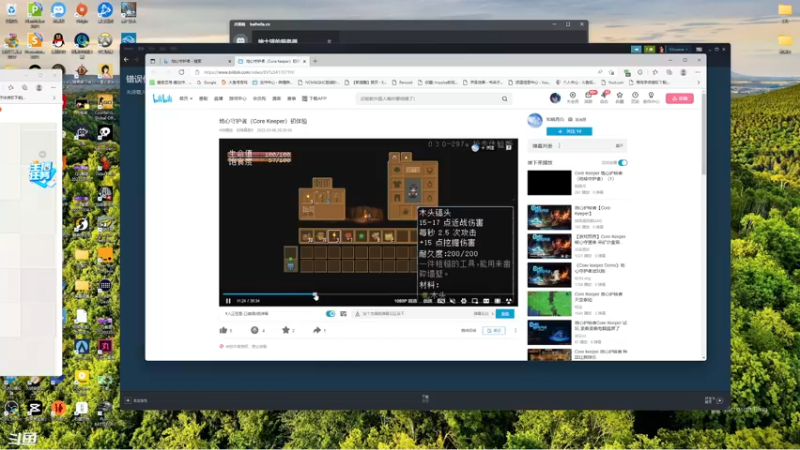Open the user avatar in Bilibili header
This screenshot has width=800, height=450.
click(555, 97)
